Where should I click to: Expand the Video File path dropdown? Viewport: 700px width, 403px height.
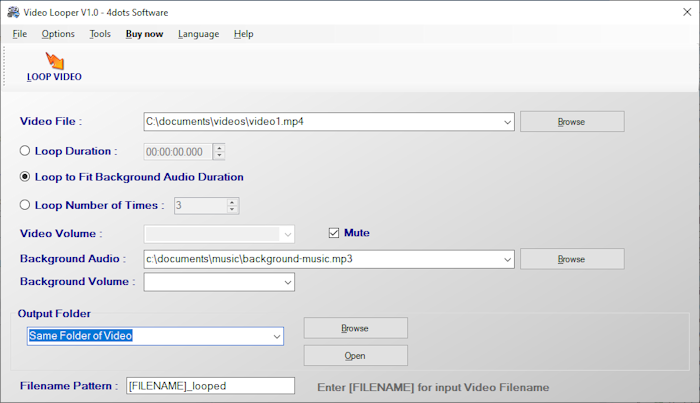point(507,122)
